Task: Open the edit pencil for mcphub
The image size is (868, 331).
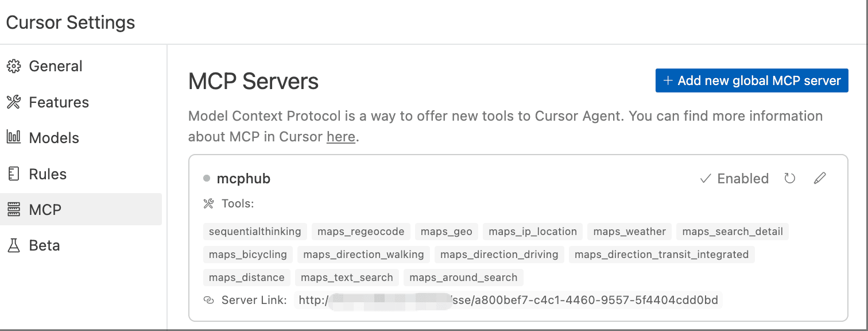Action: 820,178
